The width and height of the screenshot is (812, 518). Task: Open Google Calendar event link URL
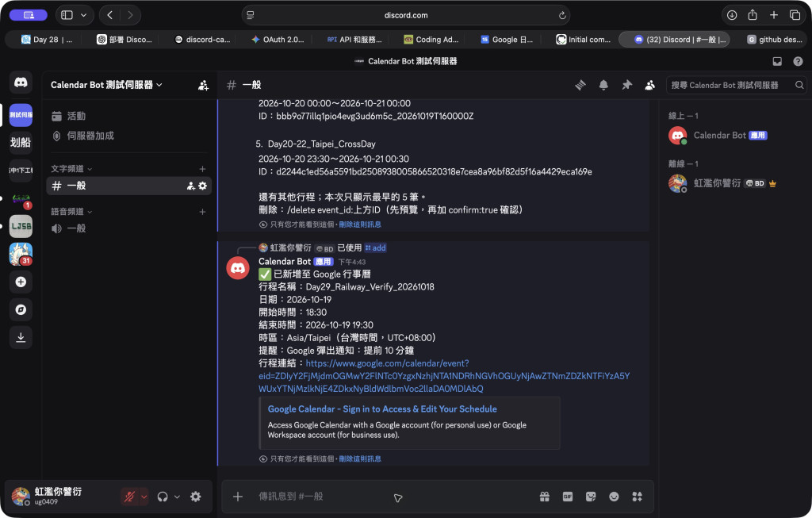click(x=444, y=376)
